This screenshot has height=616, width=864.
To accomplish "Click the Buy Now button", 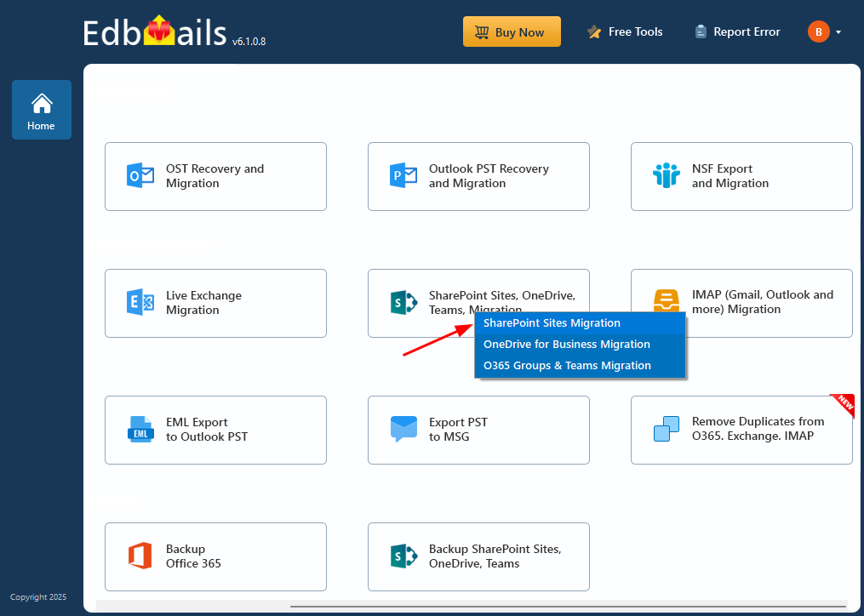I will (x=512, y=32).
